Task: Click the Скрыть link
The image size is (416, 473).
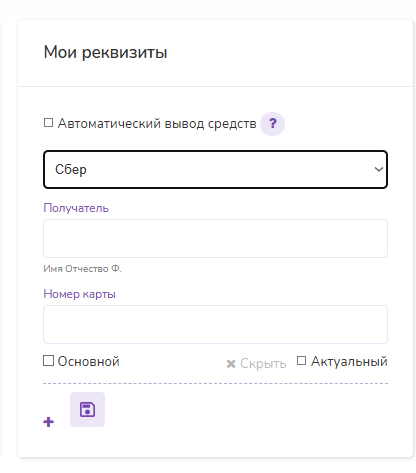Action: point(263,364)
